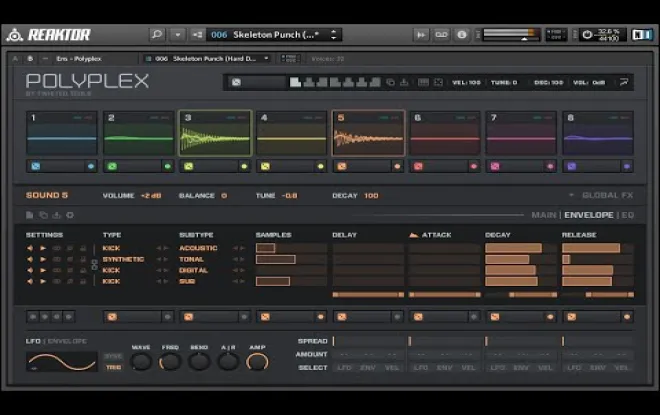This screenshot has height=415, width=660.
Task: Open the 006 Skeleton Punch (Hard D... snapshot dropdown
Action: (207, 59)
